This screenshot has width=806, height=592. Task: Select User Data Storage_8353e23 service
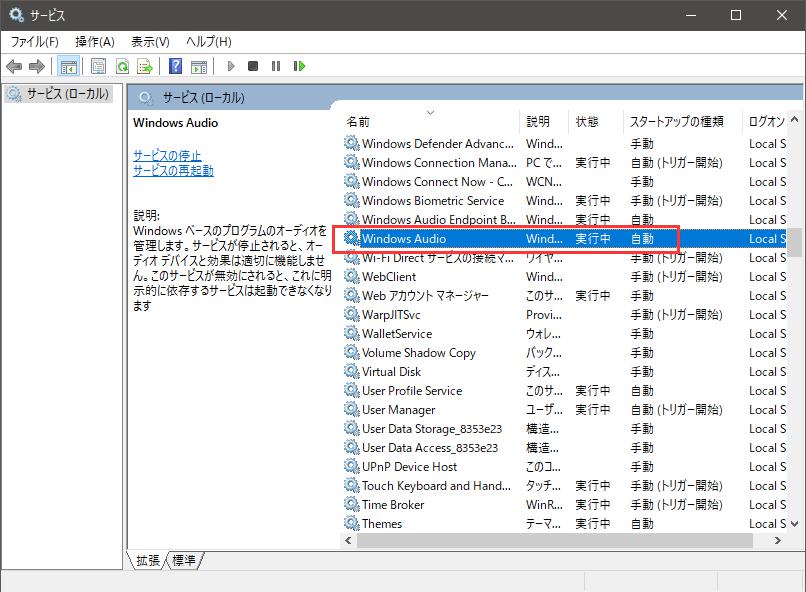[565, 429]
